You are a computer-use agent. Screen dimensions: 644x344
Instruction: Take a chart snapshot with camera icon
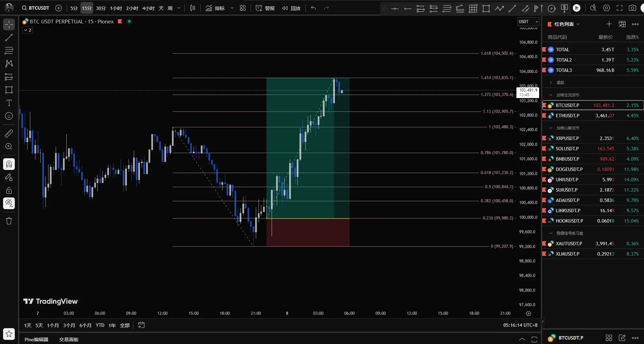coord(632,8)
